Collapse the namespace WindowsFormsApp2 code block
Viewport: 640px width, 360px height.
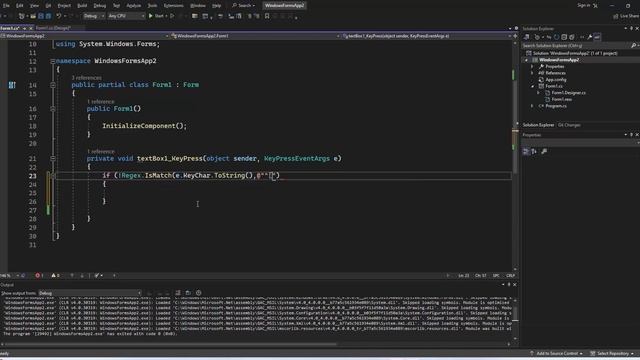point(53,61)
